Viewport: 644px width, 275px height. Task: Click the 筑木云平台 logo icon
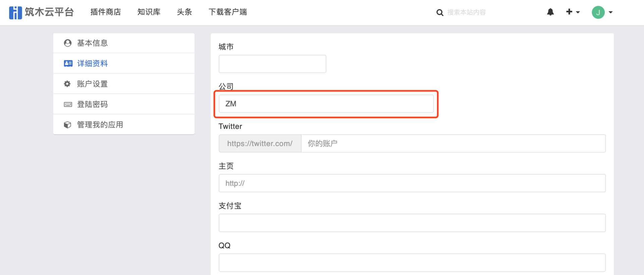point(15,12)
